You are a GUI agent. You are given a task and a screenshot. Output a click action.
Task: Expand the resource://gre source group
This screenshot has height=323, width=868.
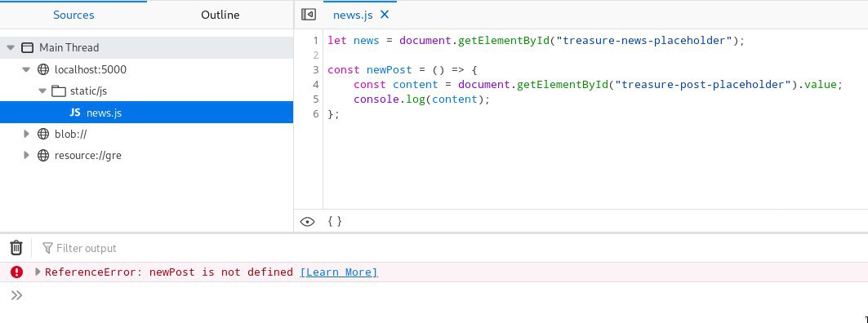(26, 156)
